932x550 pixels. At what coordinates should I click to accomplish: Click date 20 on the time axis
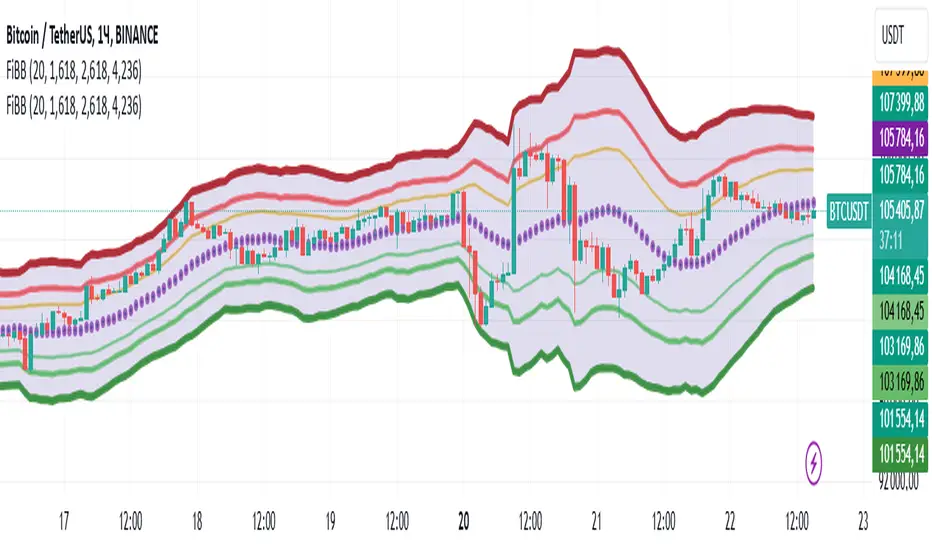[x=464, y=521]
